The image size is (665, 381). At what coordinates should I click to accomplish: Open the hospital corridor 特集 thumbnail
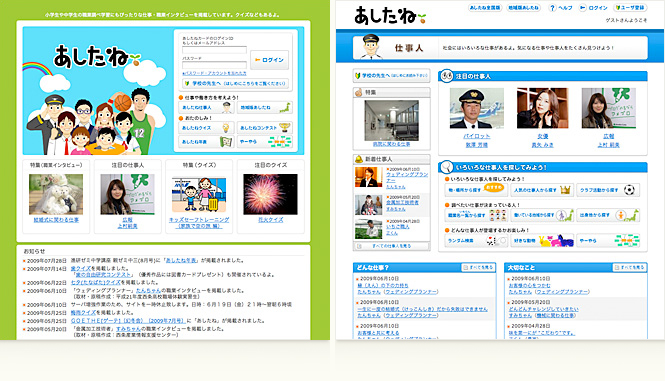click(391, 120)
